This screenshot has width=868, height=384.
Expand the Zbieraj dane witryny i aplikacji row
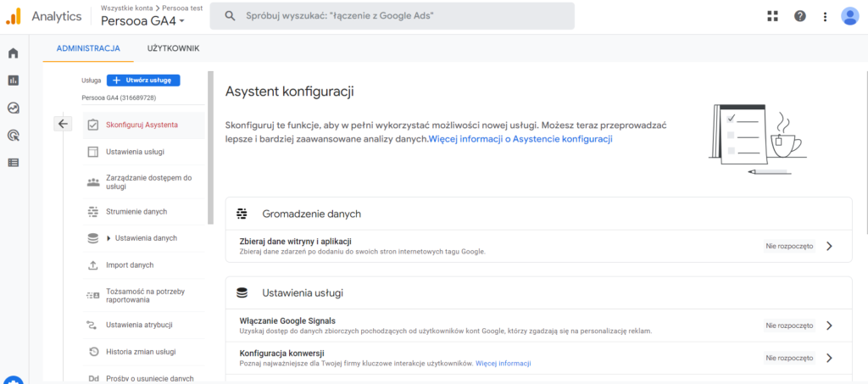pyautogui.click(x=538, y=246)
